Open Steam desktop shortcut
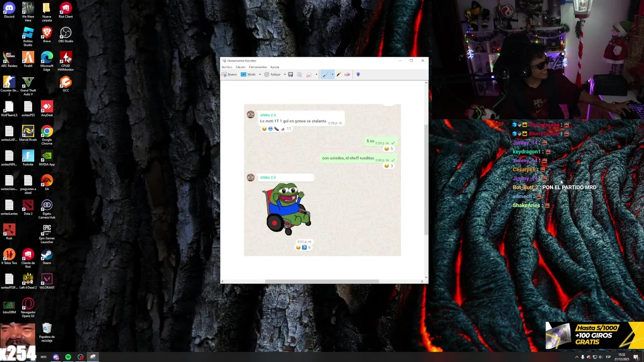This screenshot has height=362, width=644. coord(47,257)
